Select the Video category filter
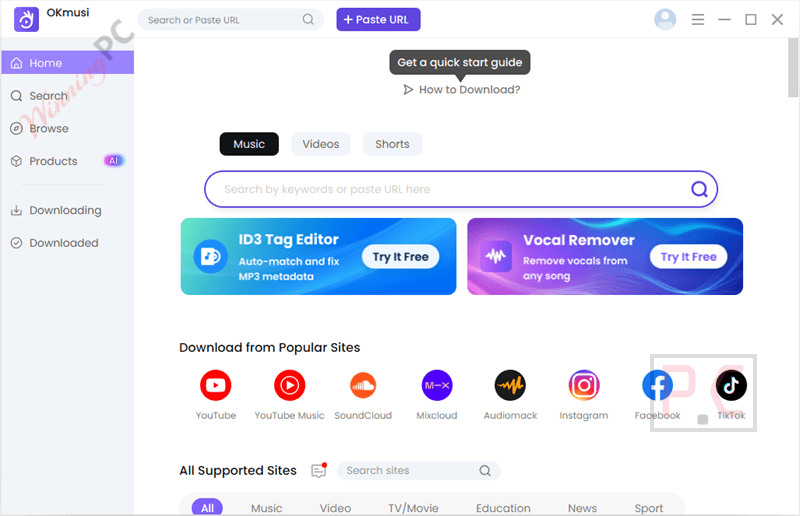The image size is (800, 516). (335, 508)
